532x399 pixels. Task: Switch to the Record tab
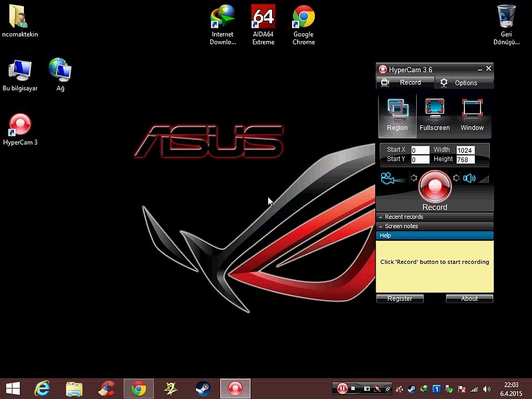tap(405, 83)
